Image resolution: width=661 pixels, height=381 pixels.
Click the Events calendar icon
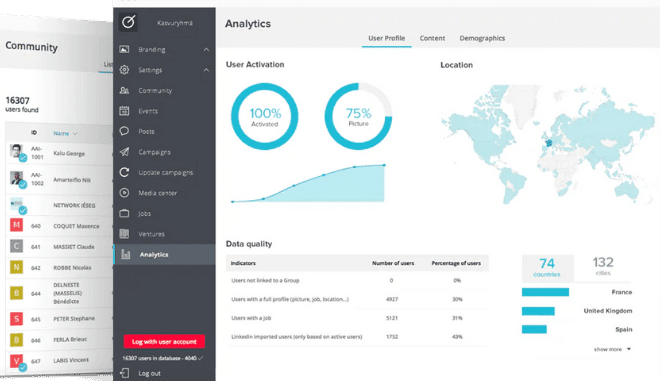pyautogui.click(x=124, y=111)
